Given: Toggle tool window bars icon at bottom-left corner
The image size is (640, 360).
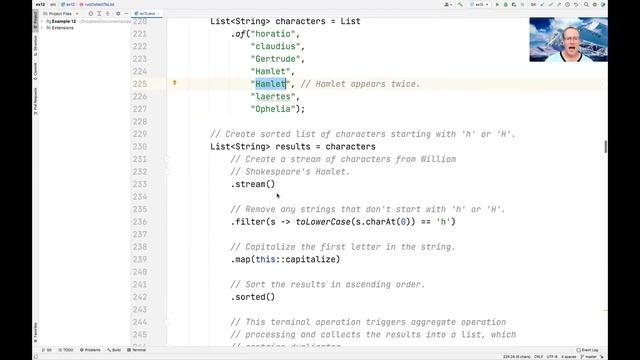Looking at the screenshot, I should tap(36, 357).
